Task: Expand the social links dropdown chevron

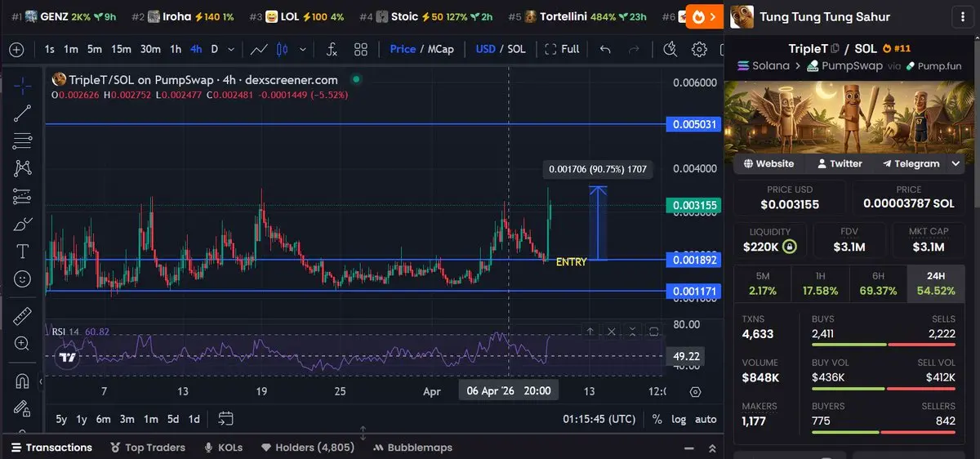Action: (955, 163)
